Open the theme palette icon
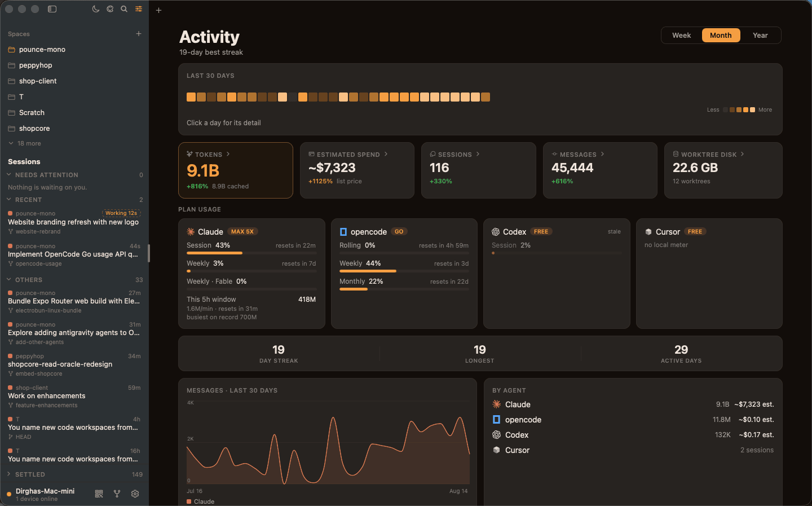The width and height of the screenshot is (812, 506). tap(110, 9)
